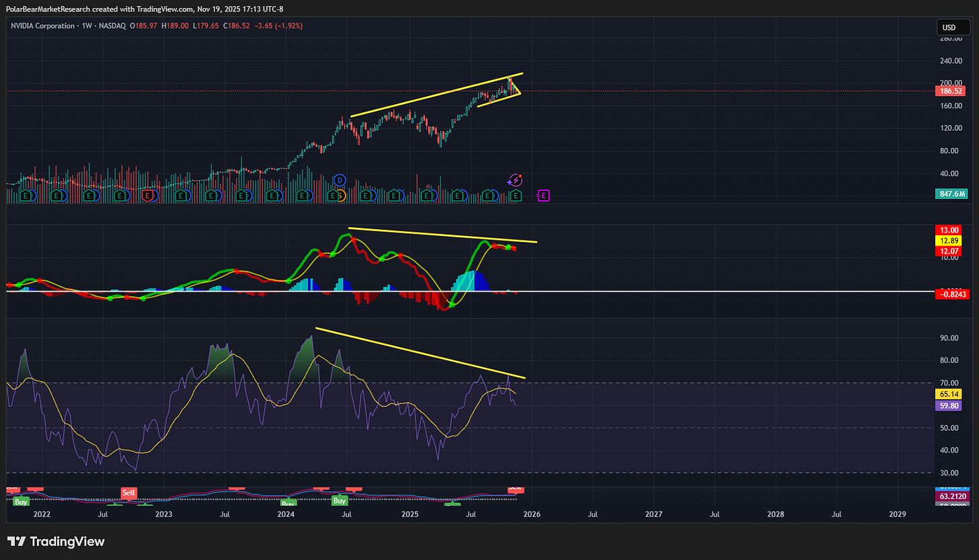Click the purple lightning bolt event icon
This screenshot has width=979, height=560.
click(516, 179)
